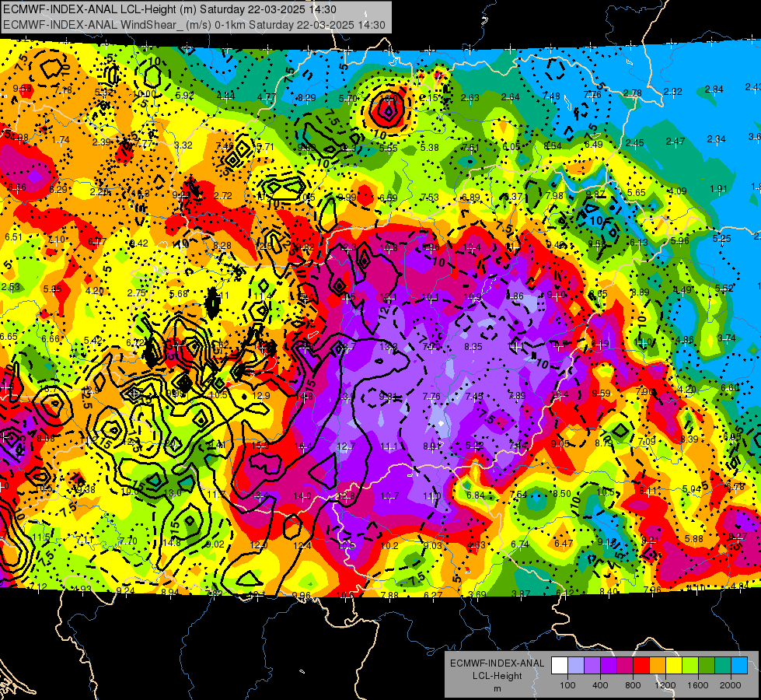Click the 1600 label on the legend scale

[697, 685]
